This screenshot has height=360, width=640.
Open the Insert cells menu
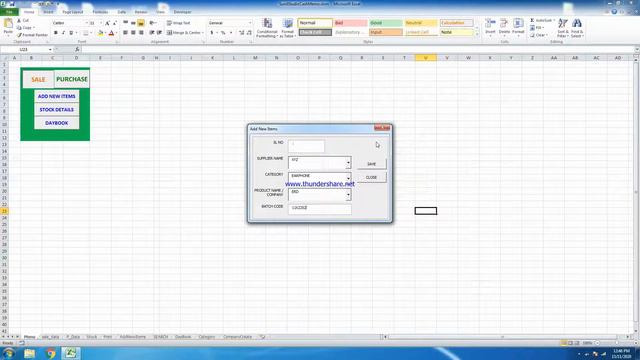tap(490, 27)
